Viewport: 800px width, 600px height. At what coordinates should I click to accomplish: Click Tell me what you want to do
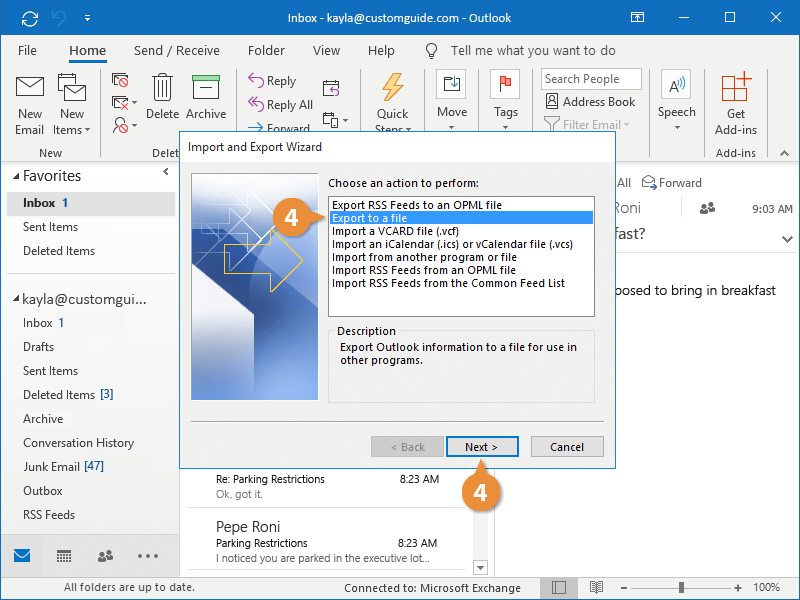533,51
